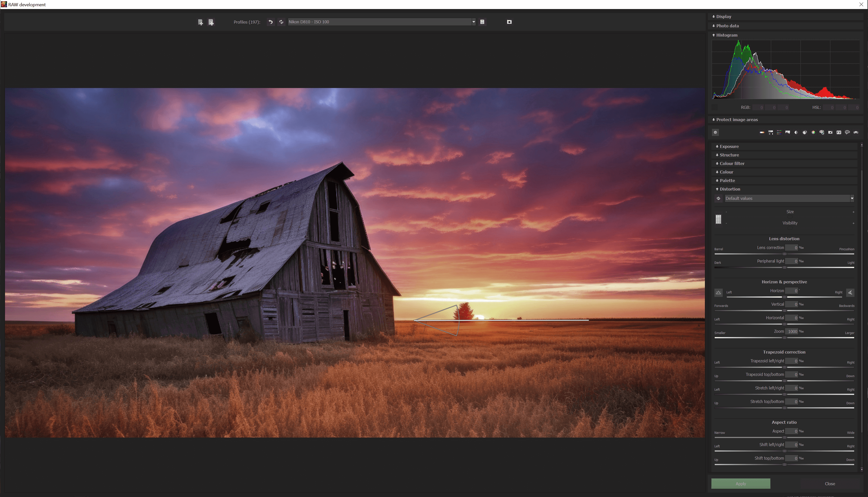Expand the Colour filter section

point(732,163)
